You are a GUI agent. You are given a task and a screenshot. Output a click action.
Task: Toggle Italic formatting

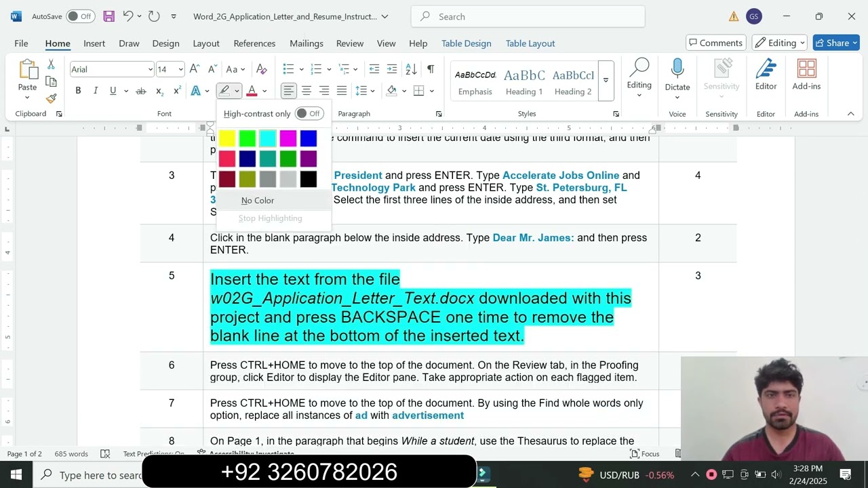[96, 91]
